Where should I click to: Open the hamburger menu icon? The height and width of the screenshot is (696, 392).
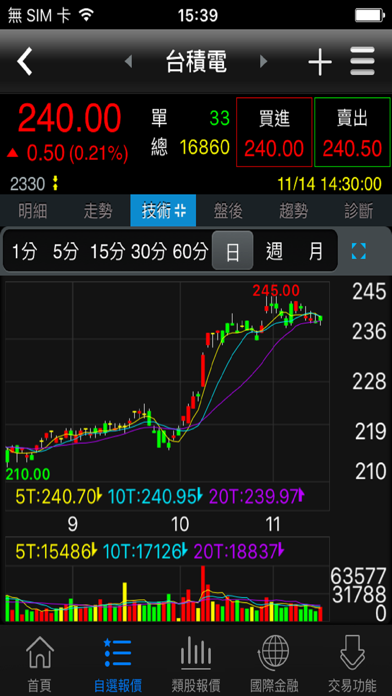[362, 61]
